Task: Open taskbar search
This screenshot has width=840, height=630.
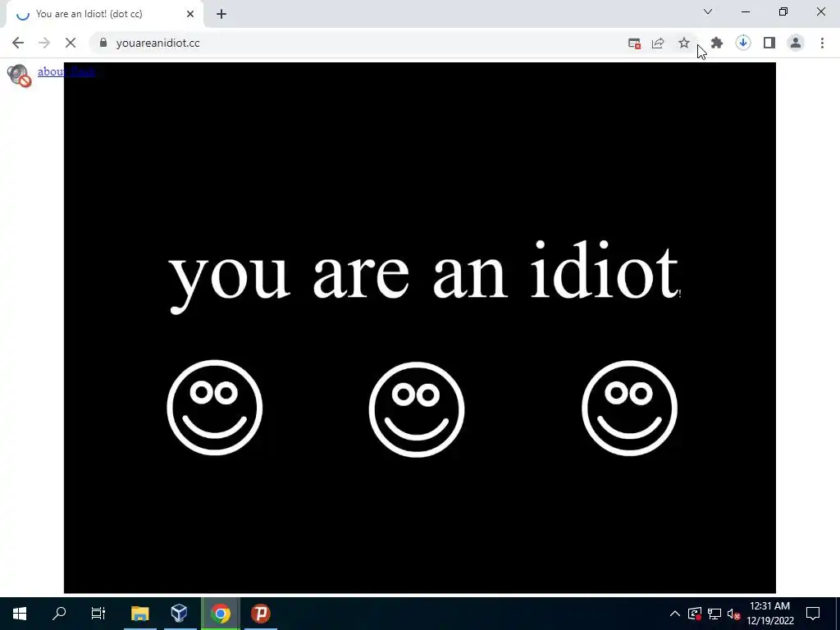Action: [x=59, y=614]
